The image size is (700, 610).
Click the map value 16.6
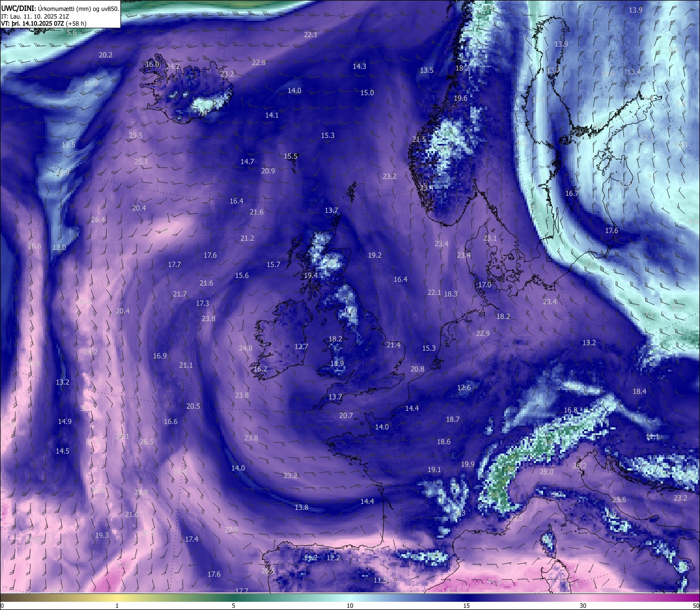(171, 422)
